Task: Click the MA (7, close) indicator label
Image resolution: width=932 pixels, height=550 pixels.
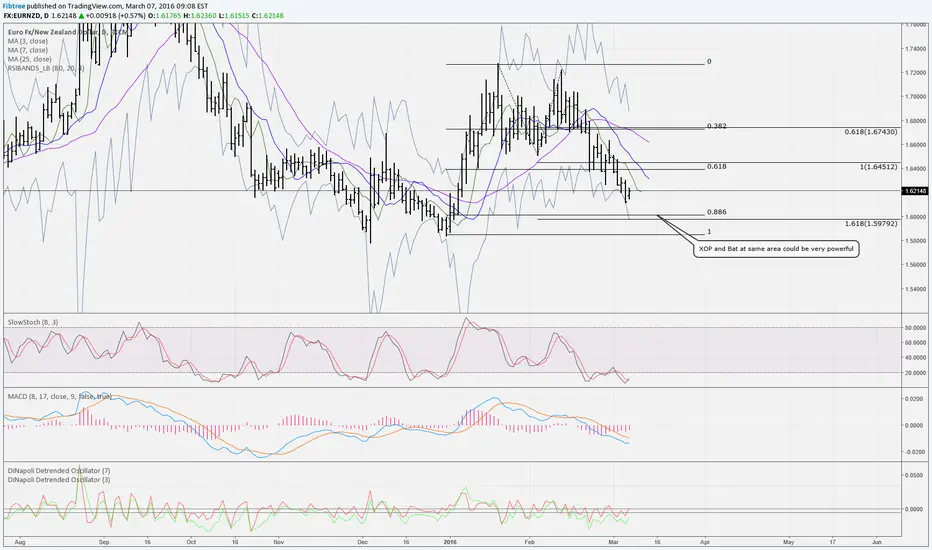Action: coord(28,50)
